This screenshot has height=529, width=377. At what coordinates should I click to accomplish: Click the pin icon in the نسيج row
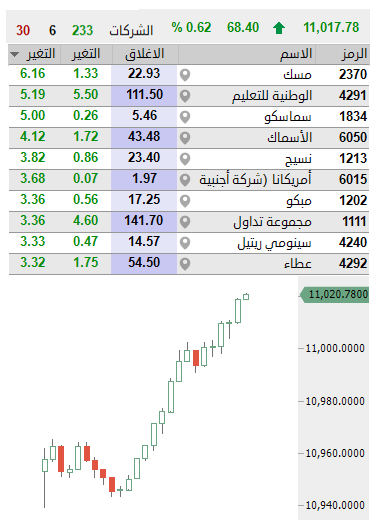(x=185, y=159)
